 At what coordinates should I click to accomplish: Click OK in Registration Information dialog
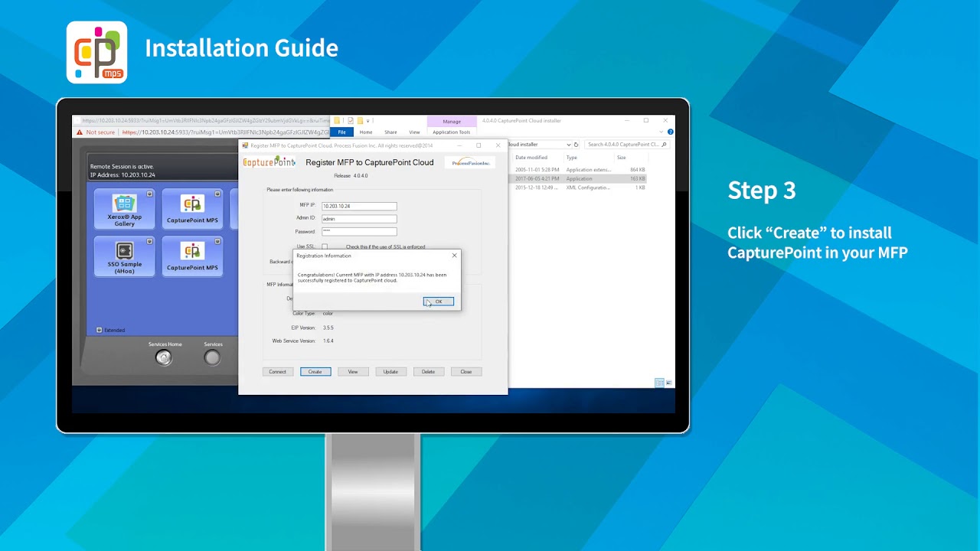click(x=438, y=302)
